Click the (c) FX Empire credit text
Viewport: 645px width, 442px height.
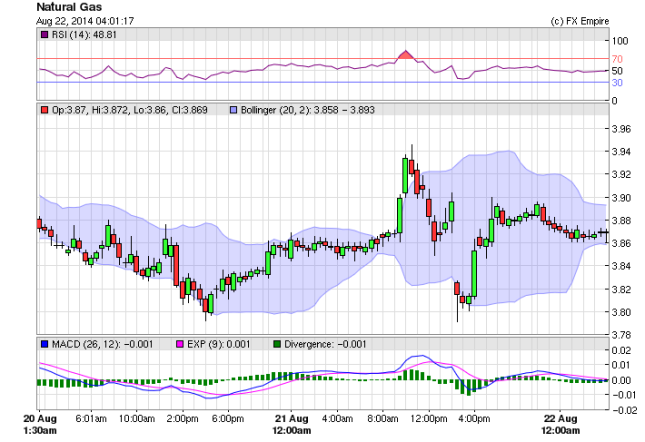click(x=580, y=21)
